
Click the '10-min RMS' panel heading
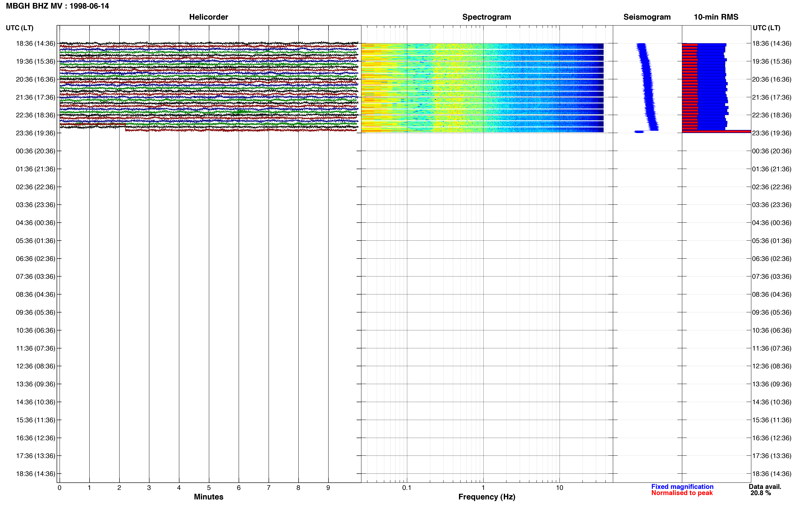pyautogui.click(x=716, y=17)
